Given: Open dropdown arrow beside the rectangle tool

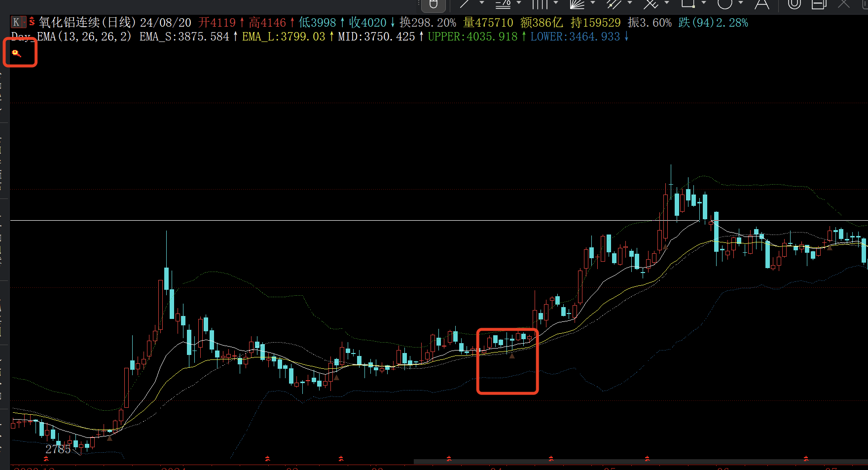Looking at the screenshot, I should 704,3.
